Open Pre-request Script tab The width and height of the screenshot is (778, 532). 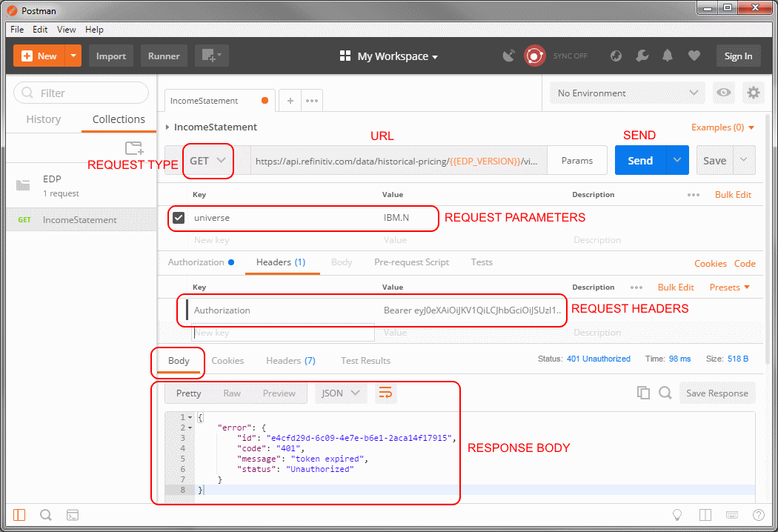[411, 262]
